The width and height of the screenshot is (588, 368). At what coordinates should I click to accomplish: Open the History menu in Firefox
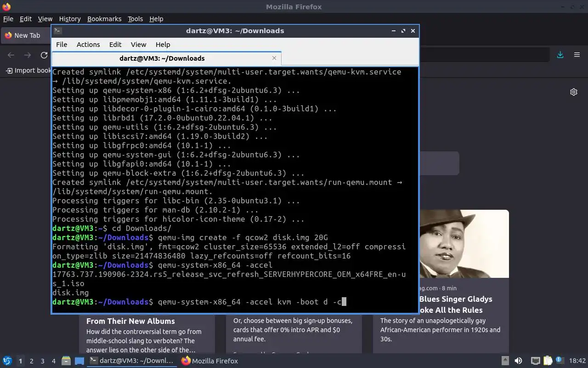click(x=70, y=19)
